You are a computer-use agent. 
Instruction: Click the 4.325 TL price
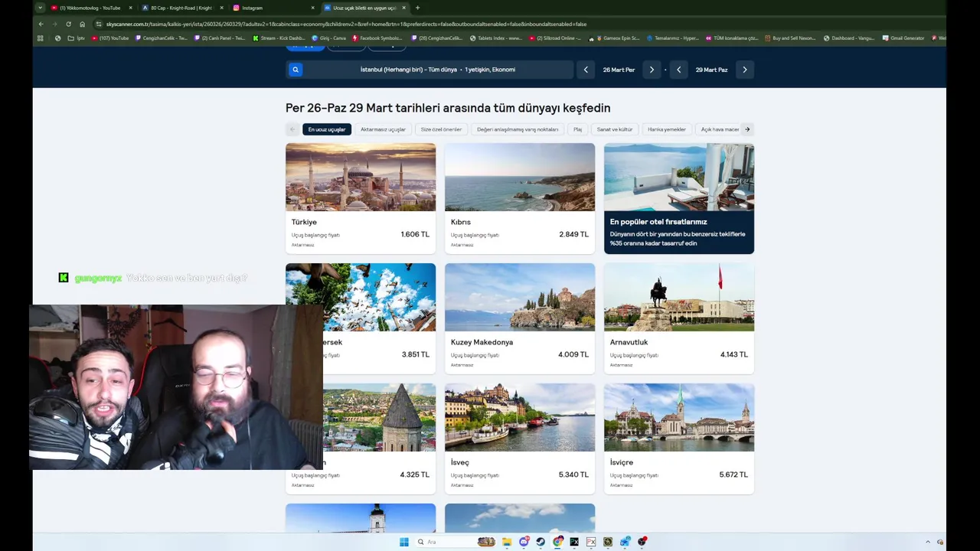tap(414, 474)
